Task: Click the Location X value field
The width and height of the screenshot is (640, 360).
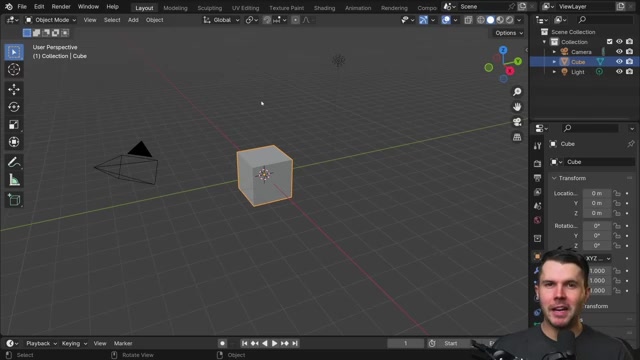Action: [x=597, y=193]
